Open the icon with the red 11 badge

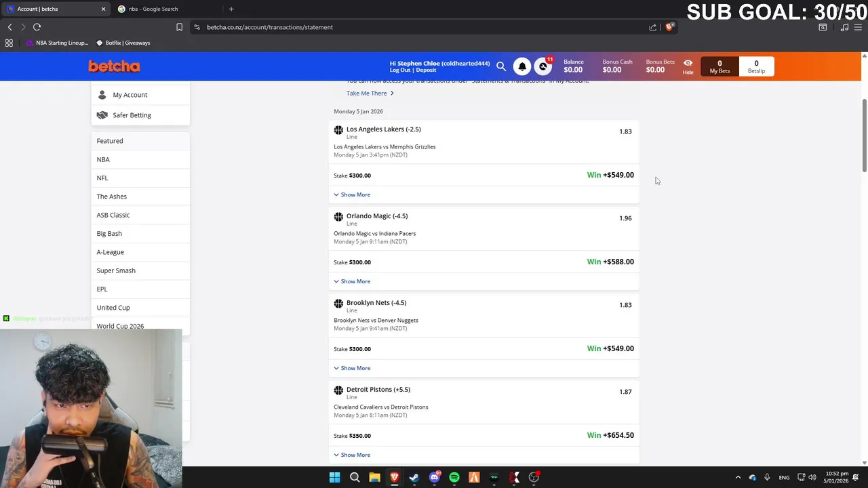click(542, 66)
